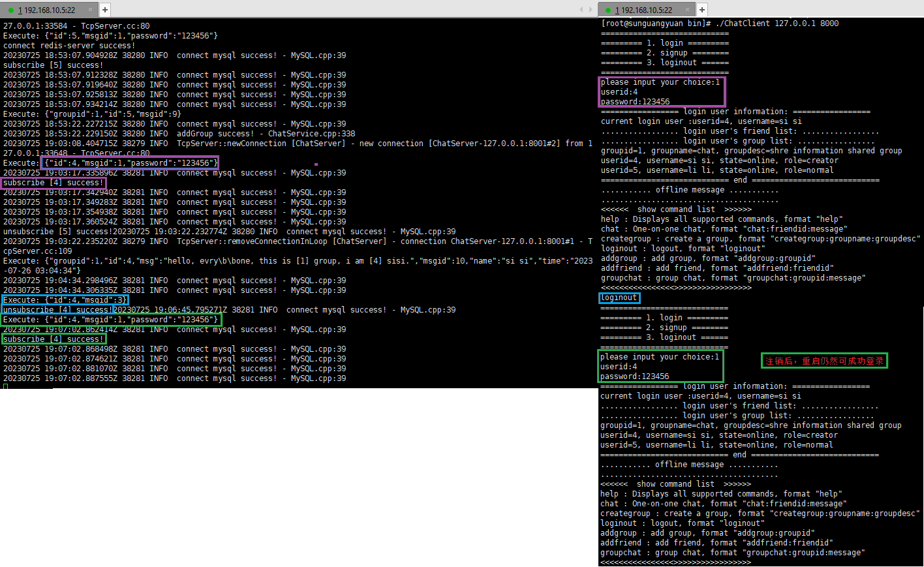Click the Execute line with groupid 1 msgid 9

[92, 114]
